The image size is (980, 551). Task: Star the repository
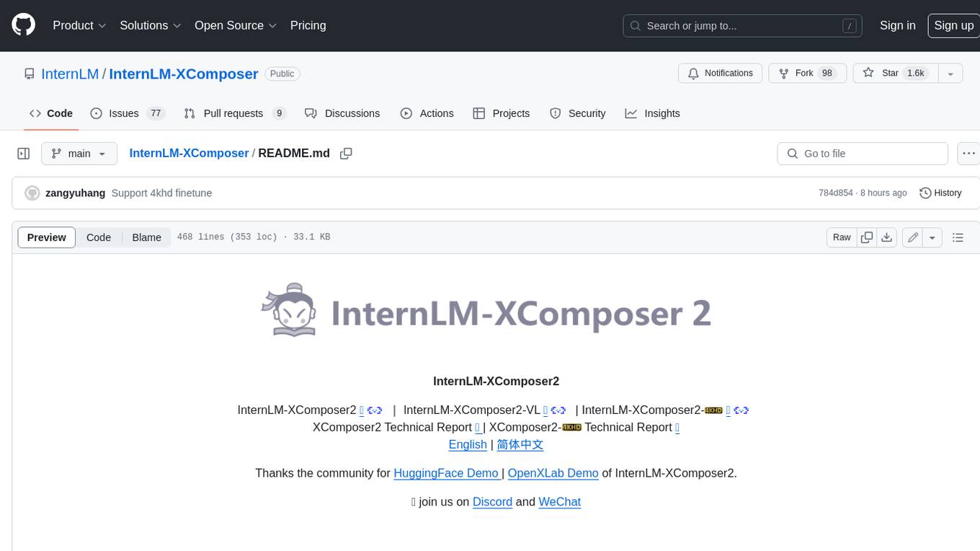[x=895, y=73]
